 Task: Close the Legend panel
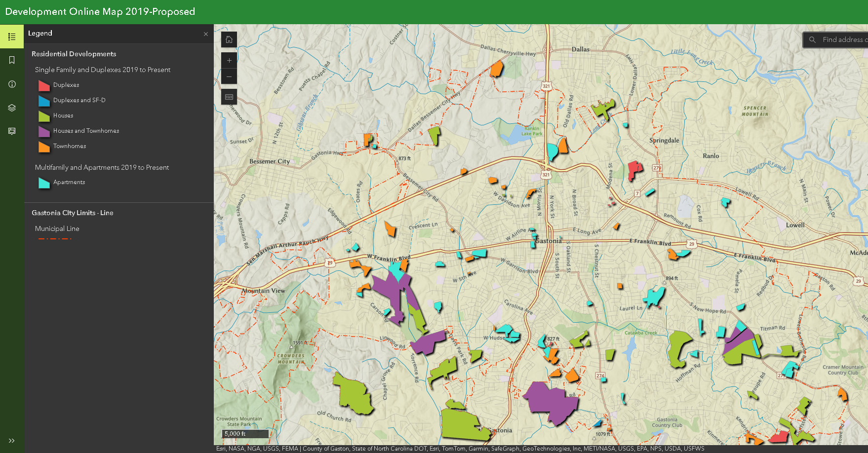click(206, 34)
